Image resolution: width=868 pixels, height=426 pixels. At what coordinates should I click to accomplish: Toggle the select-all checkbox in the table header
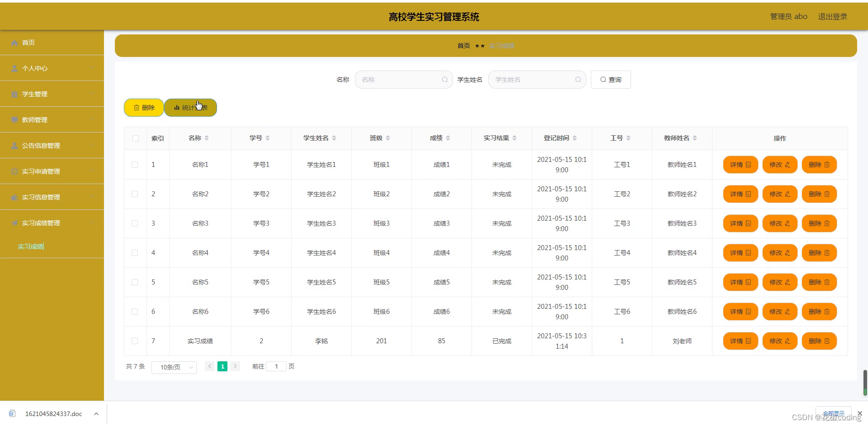click(135, 138)
